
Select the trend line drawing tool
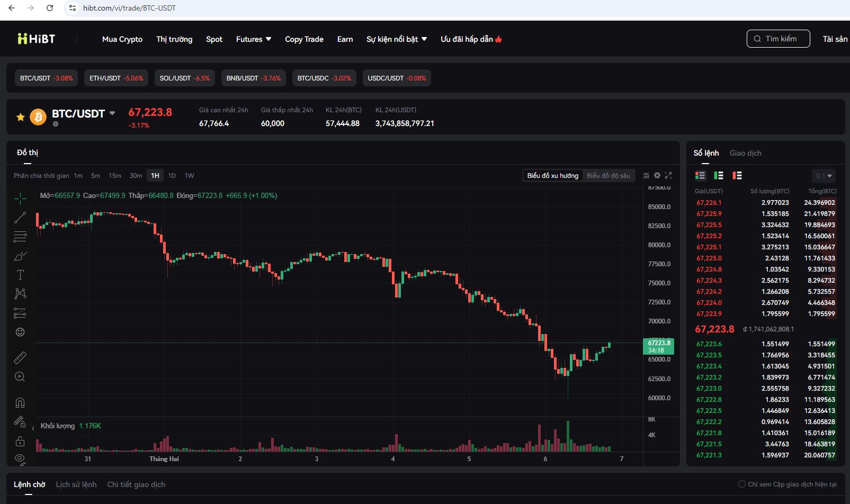click(x=20, y=217)
